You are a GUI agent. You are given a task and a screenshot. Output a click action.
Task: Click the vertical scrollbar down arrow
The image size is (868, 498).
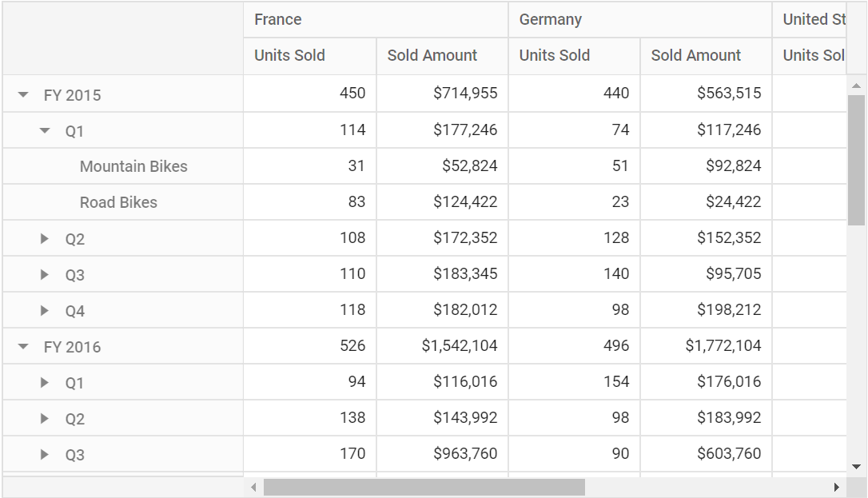pyautogui.click(x=856, y=467)
